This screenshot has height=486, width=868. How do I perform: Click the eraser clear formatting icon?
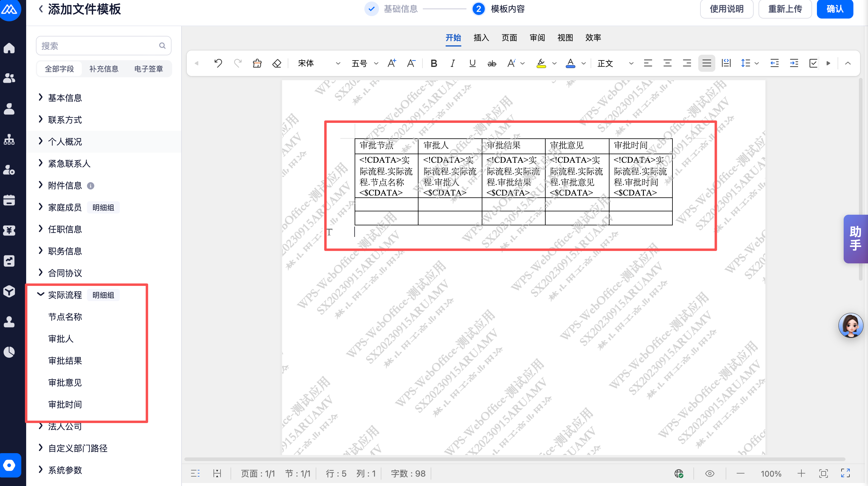tap(277, 63)
